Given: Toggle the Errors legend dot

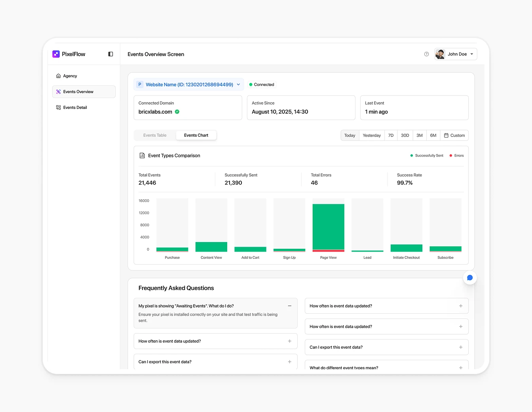Looking at the screenshot, I should point(451,155).
